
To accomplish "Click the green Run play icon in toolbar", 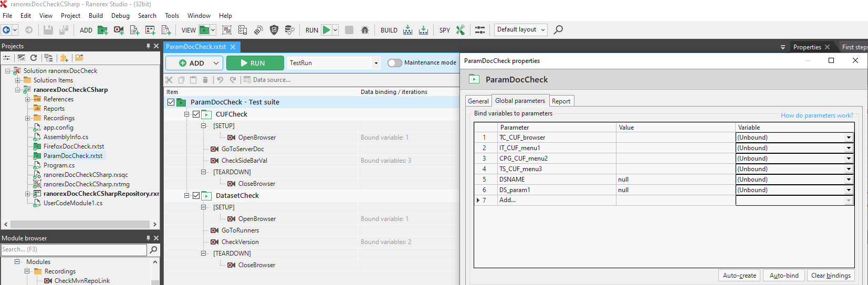I will coord(326,30).
